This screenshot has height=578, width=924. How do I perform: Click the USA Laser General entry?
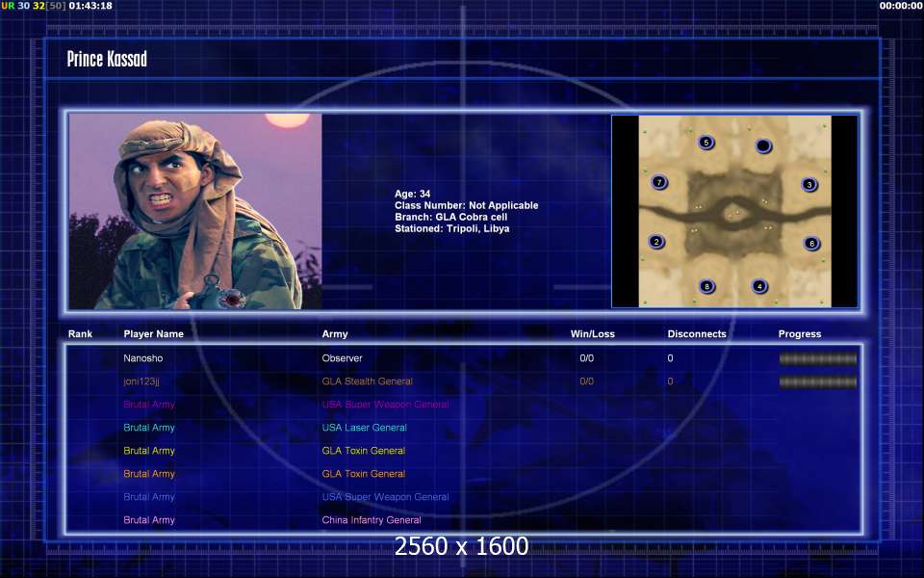pyautogui.click(x=364, y=428)
